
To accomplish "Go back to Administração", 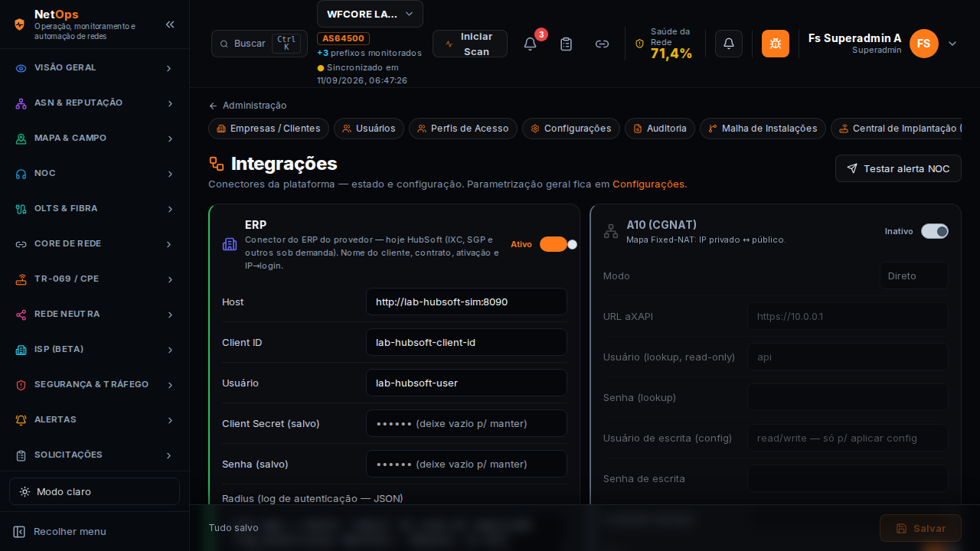I will (247, 106).
